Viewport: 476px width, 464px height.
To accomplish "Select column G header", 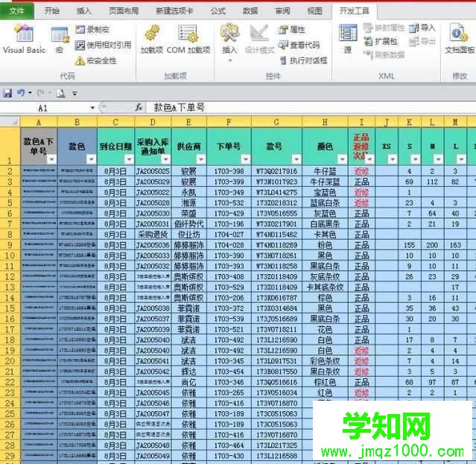I will tap(276, 122).
